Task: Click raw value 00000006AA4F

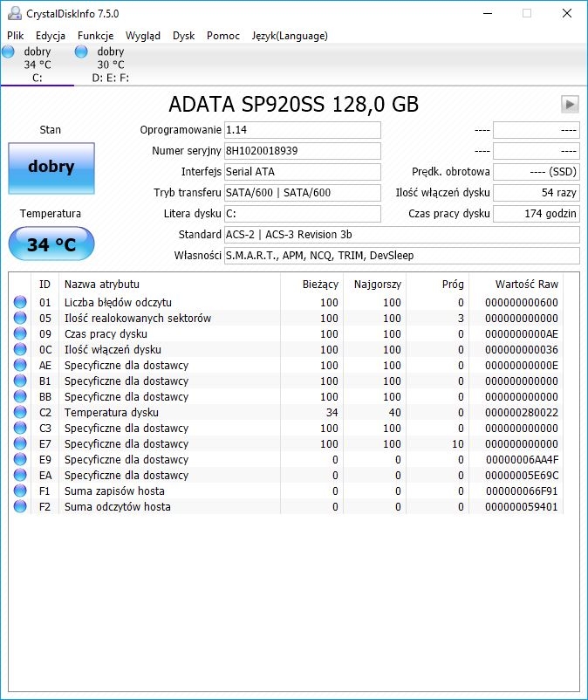Action: (x=522, y=459)
